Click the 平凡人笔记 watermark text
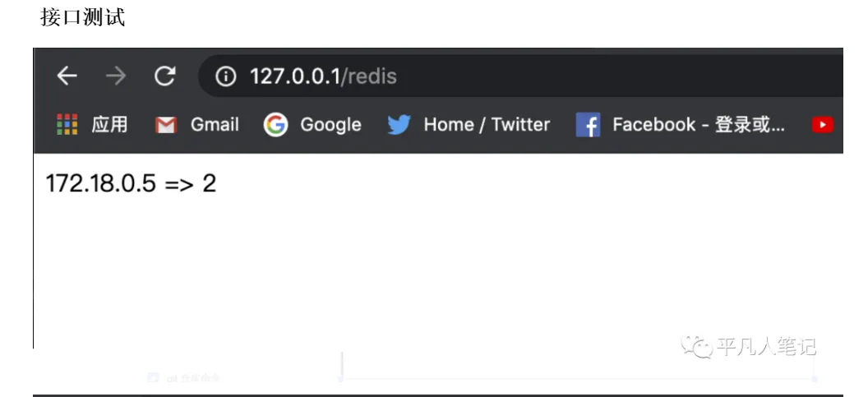 click(x=766, y=347)
